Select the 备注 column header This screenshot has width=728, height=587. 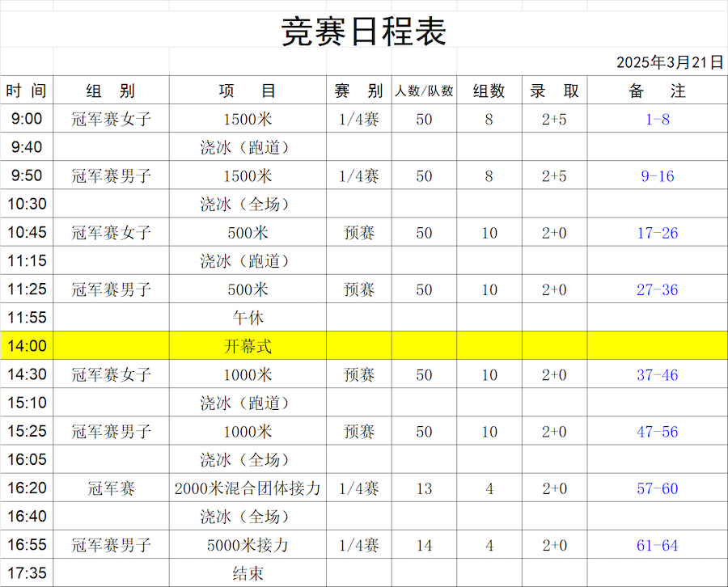657,91
